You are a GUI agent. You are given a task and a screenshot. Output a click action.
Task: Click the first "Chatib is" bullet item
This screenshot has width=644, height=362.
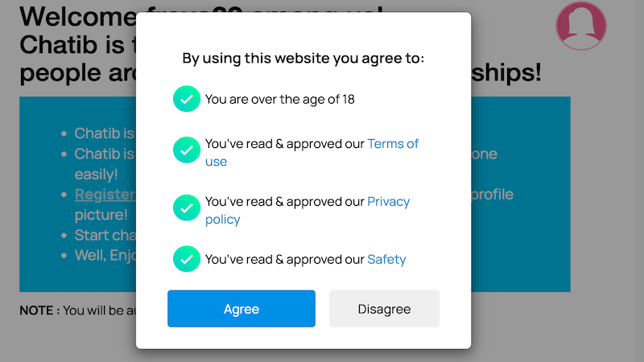105,134
